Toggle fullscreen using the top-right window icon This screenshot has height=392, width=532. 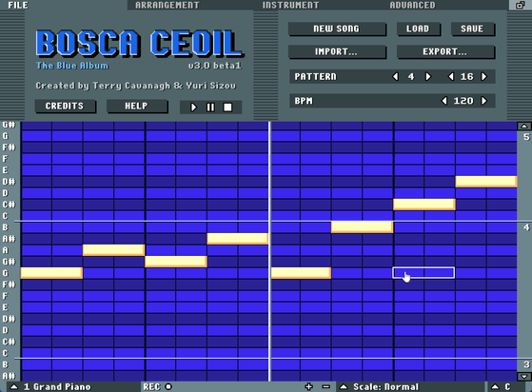tap(521, 5)
